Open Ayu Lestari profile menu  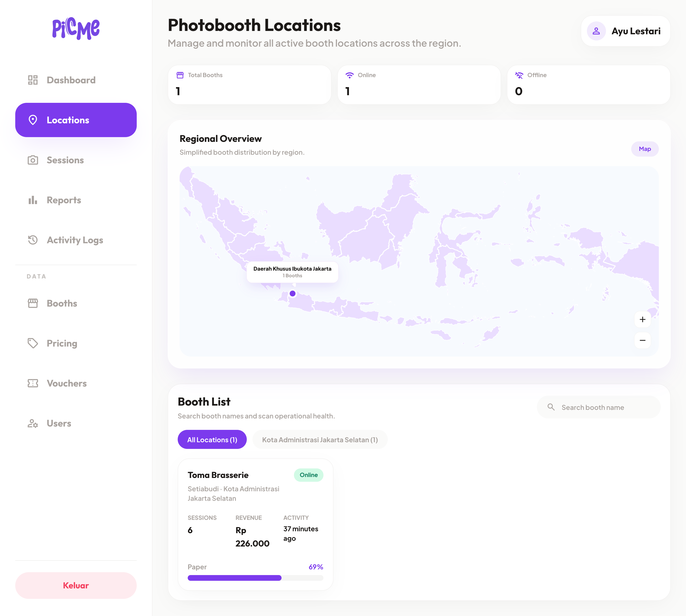(625, 31)
